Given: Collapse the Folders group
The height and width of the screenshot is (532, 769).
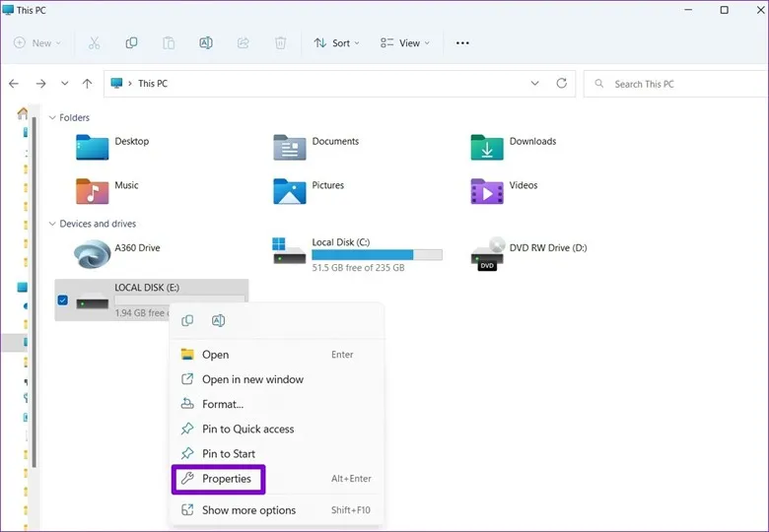Looking at the screenshot, I should click(x=52, y=117).
